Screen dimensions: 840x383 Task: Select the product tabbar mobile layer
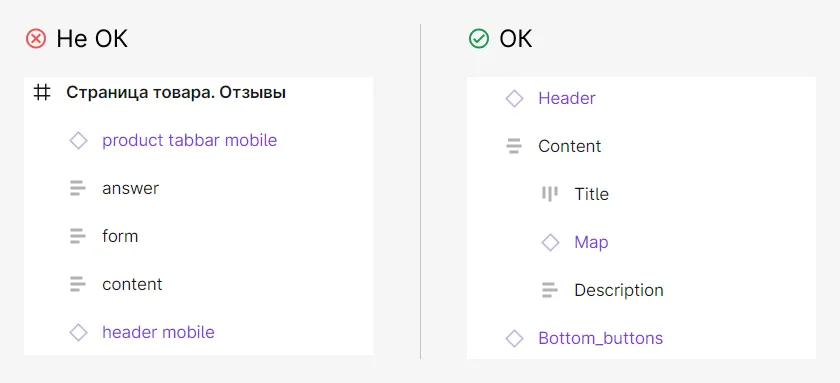(190, 140)
